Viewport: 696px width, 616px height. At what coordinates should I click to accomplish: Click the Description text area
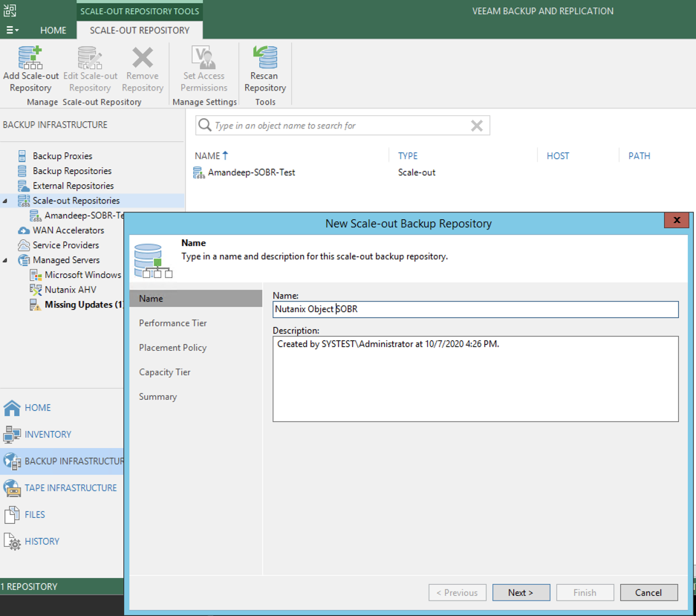pos(475,379)
